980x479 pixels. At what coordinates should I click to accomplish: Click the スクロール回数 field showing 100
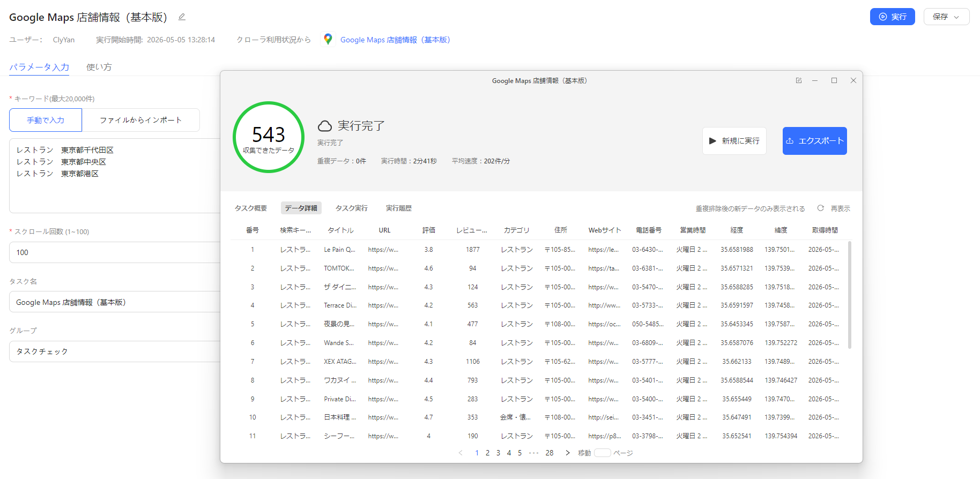[115, 252]
